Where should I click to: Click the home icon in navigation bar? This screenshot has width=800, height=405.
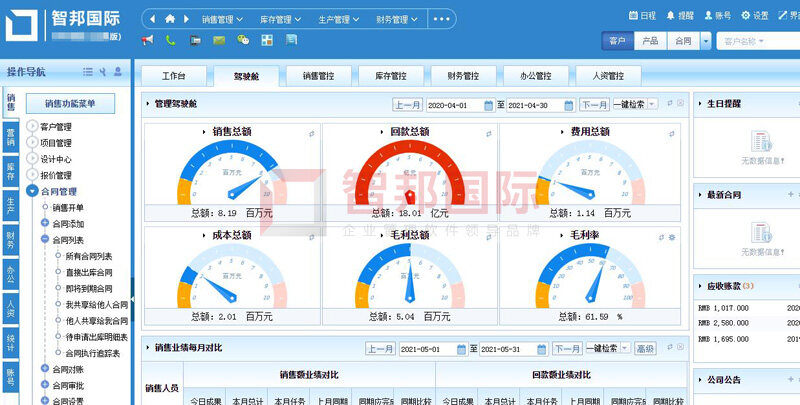point(170,19)
